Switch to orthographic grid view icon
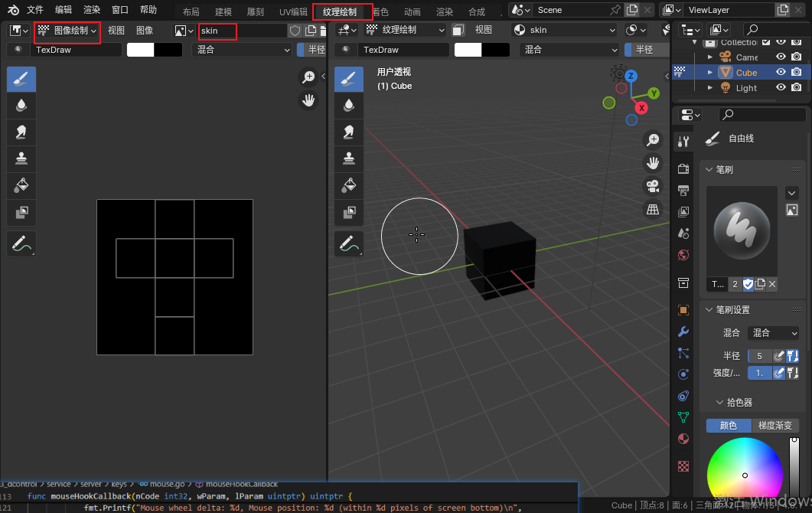The width and height of the screenshot is (812, 513). (x=653, y=209)
